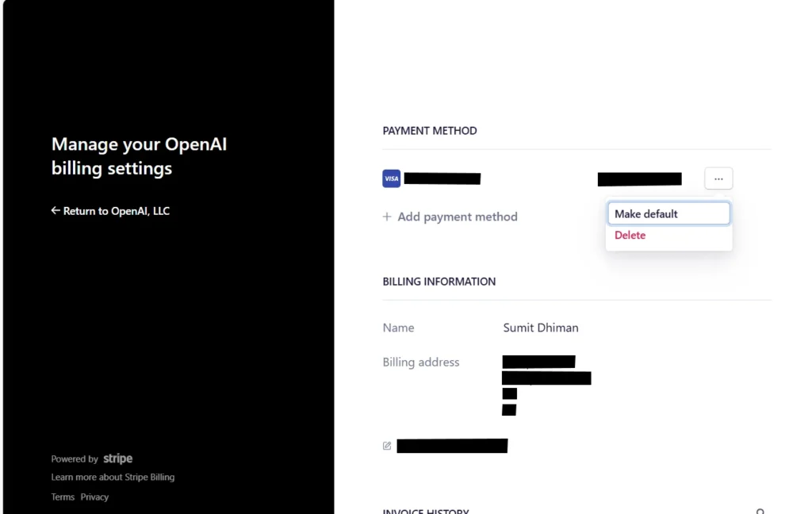Open the Terms link

coord(63,497)
